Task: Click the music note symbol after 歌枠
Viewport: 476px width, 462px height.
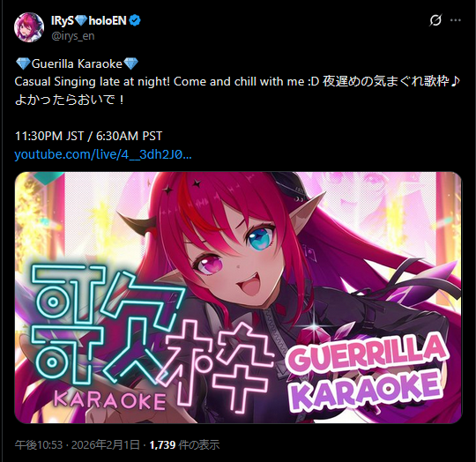Action: 456,81
